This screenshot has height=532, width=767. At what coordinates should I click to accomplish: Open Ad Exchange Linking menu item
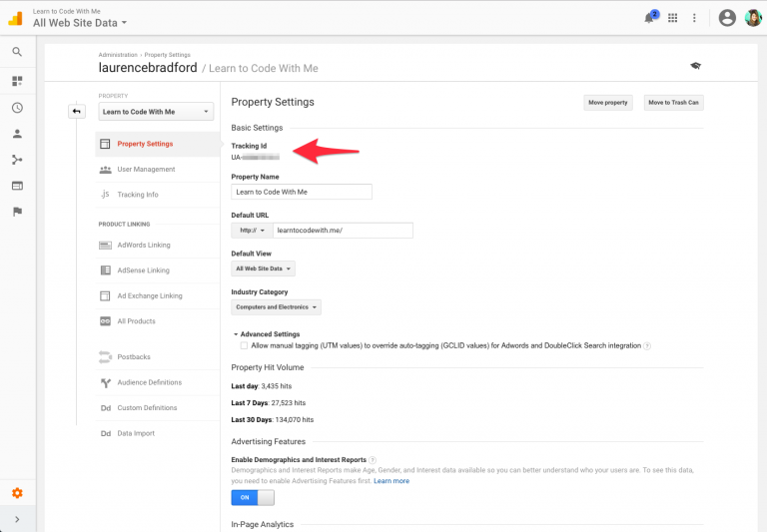[x=157, y=295]
